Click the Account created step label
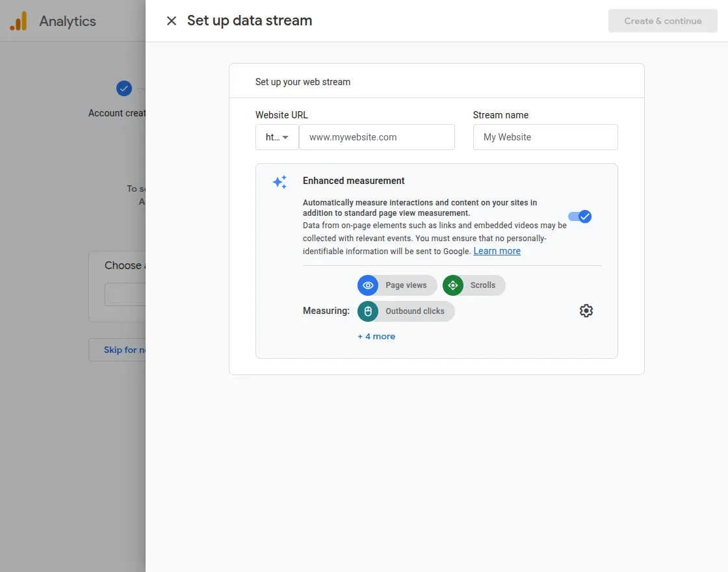Image resolution: width=728 pixels, height=572 pixels. click(117, 113)
